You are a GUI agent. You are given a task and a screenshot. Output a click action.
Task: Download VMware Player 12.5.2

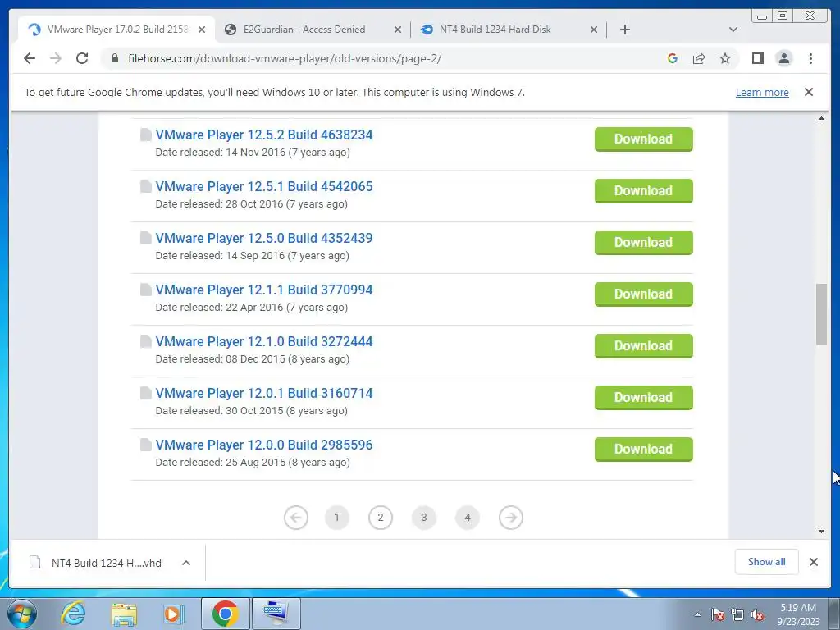643,139
